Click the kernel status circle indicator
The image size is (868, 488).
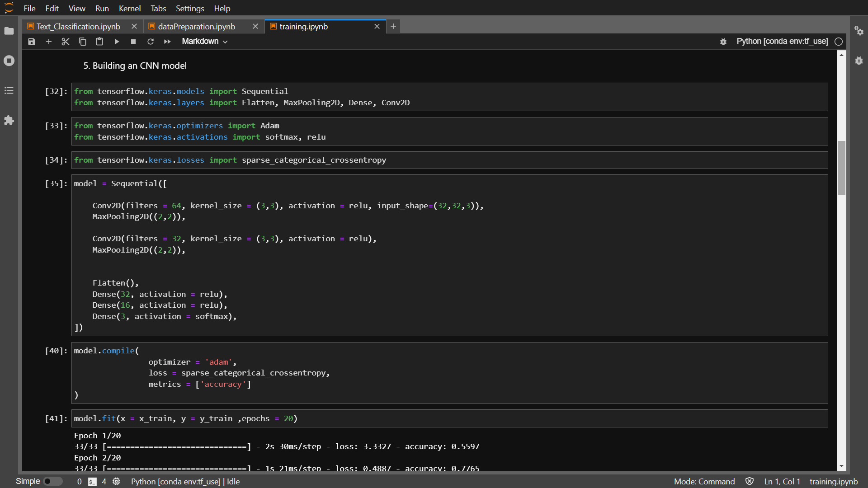click(x=839, y=42)
